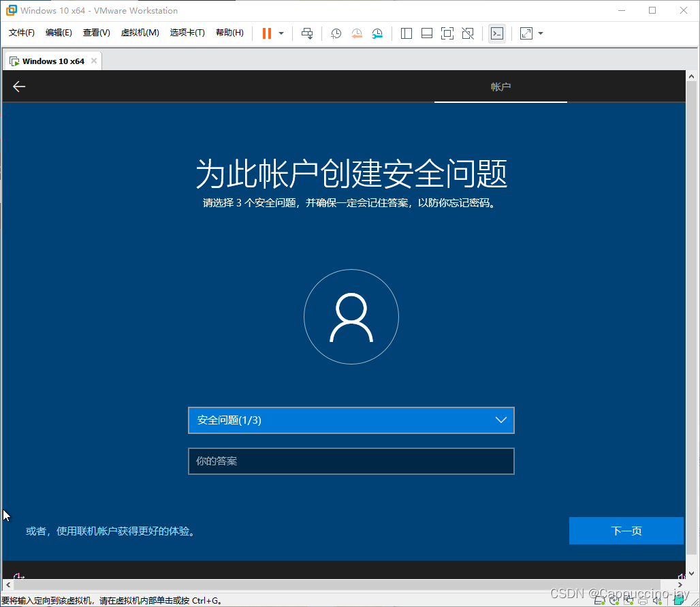Click the CD/DVD drive status icon
Screen dimensions: 700x607
614,600
